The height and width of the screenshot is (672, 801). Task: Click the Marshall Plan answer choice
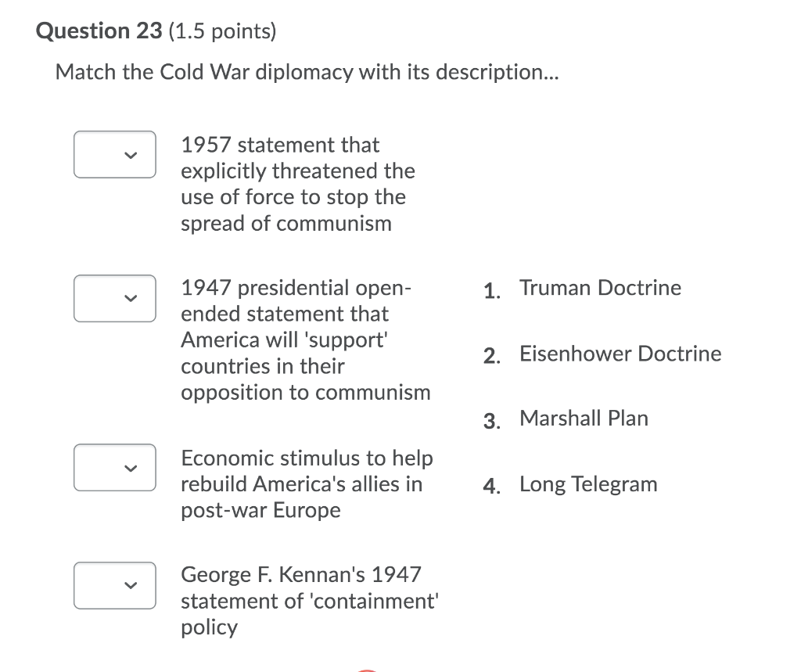pos(583,418)
